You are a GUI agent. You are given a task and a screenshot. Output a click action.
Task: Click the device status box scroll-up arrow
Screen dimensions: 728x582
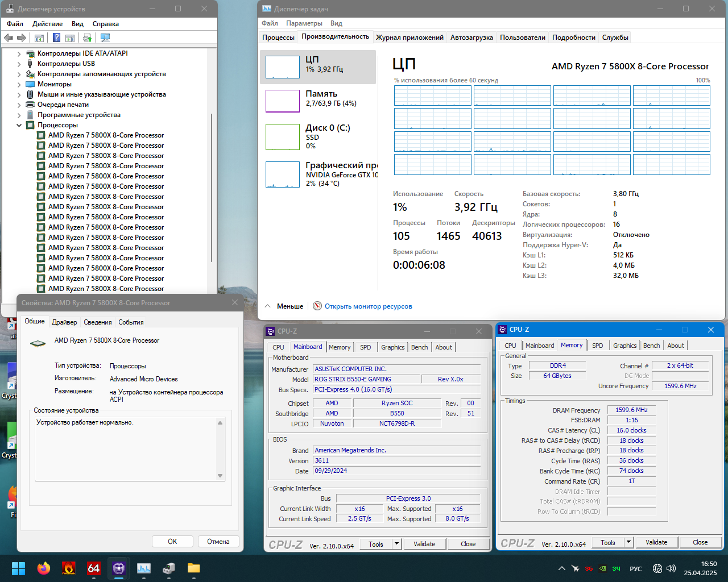(x=220, y=422)
